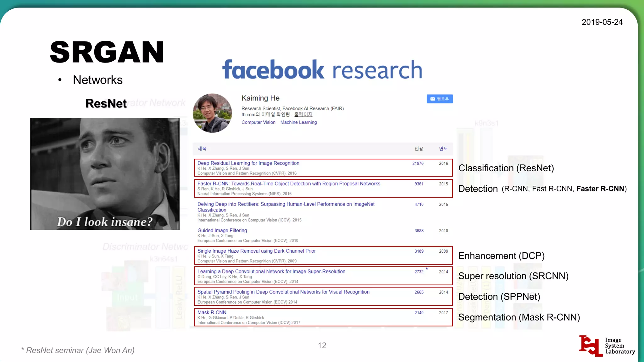Sort by the year column header
The image size is (644, 362).
443,149
